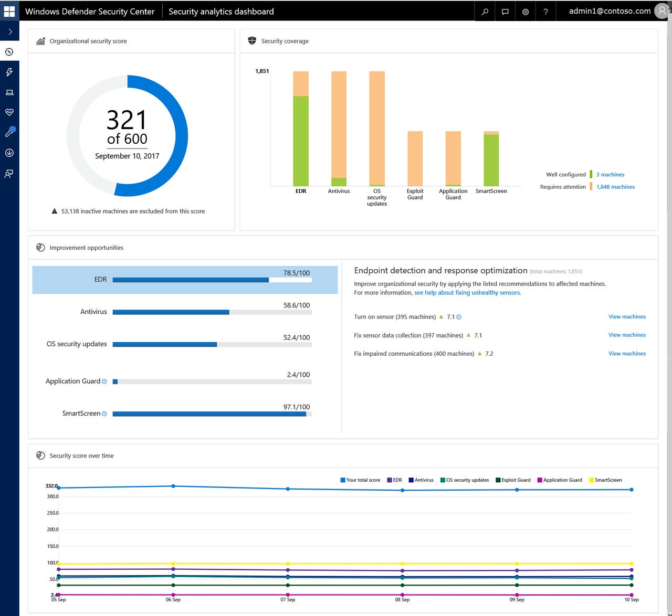Toggle the EDR series in the score chart legend
This screenshot has width=672, height=616.
(395, 480)
